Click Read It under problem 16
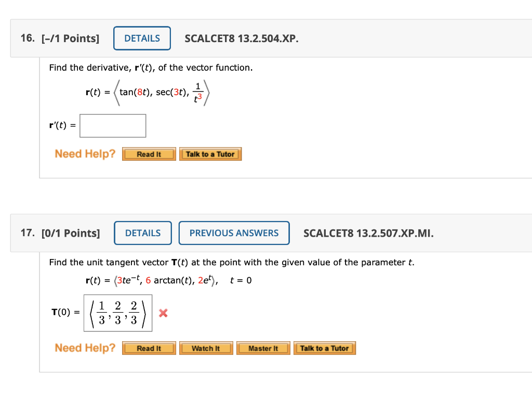532x400 pixels. coord(149,153)
